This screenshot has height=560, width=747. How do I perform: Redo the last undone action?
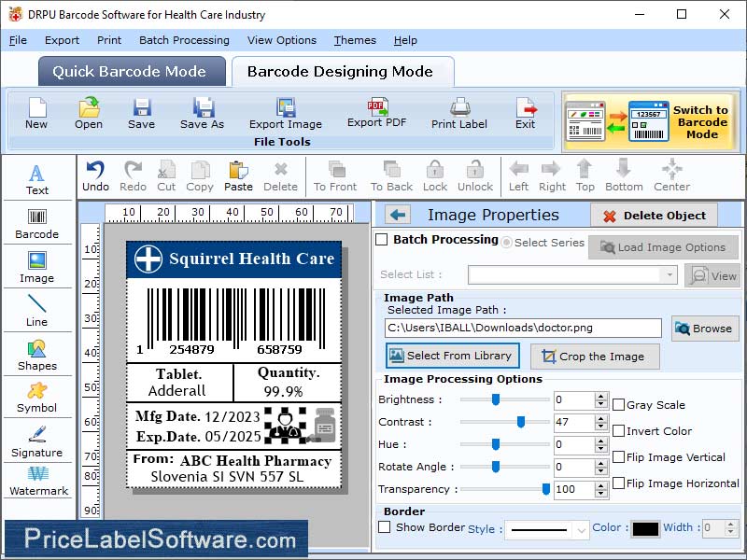pyautogui.click(x=133, y=176)
